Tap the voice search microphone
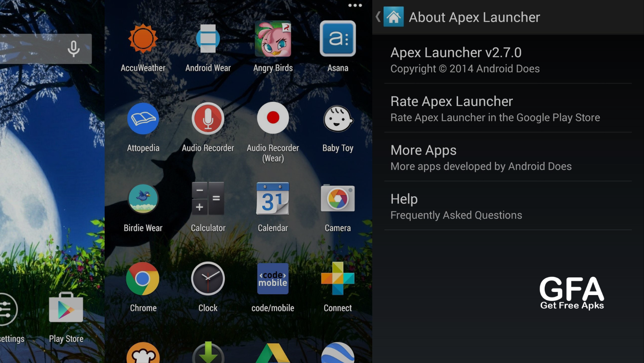Image resolution: width=644 pixels, height=363 pixels. point(73,49)
